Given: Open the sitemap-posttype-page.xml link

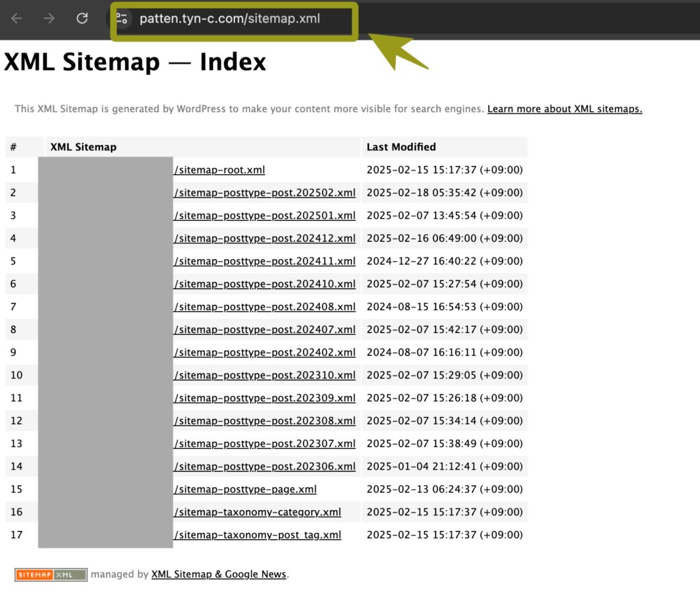Looking at the screenshot, I should pyautogui.click(x=245, y=489).
